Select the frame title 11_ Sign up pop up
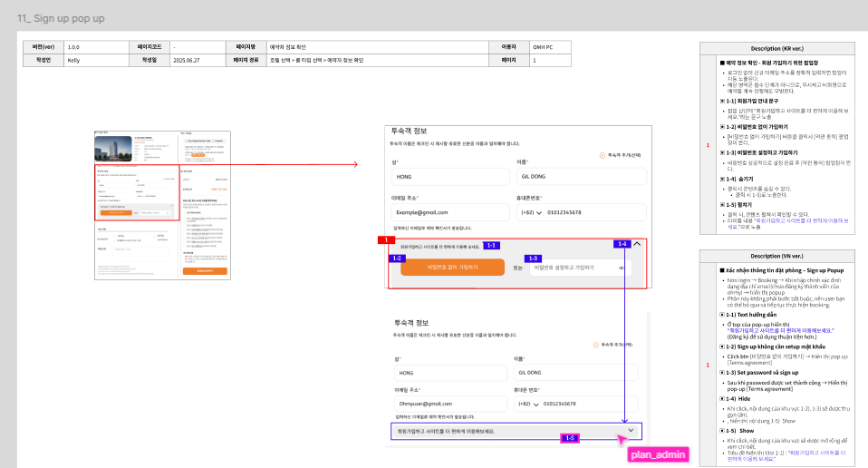The image size is (868, 468). coord(61,17)
